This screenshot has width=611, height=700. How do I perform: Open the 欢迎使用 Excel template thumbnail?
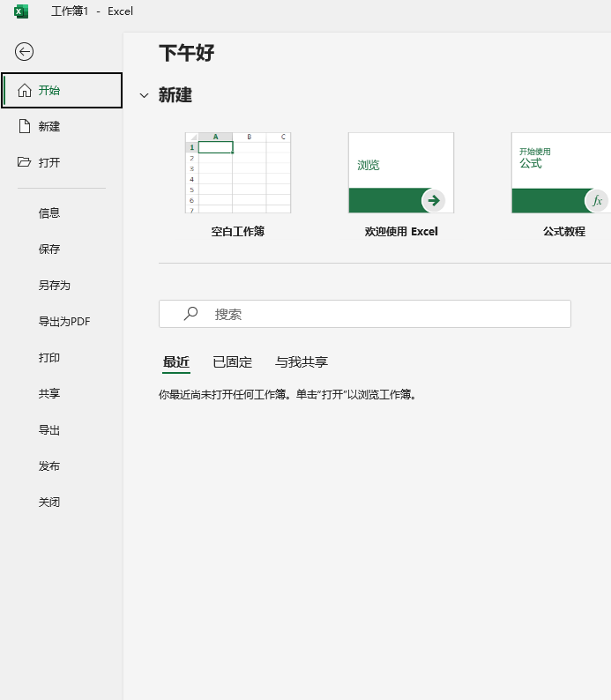pyautogui.click(x=401, y=173)
